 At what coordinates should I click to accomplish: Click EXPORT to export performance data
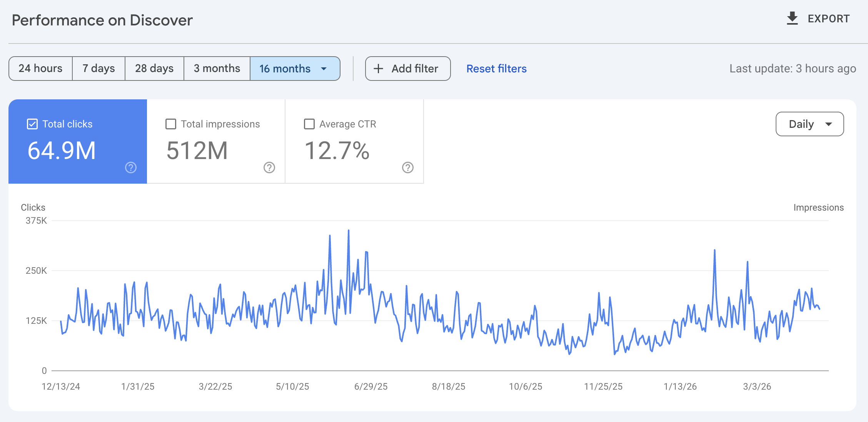(x=828, y=18)
